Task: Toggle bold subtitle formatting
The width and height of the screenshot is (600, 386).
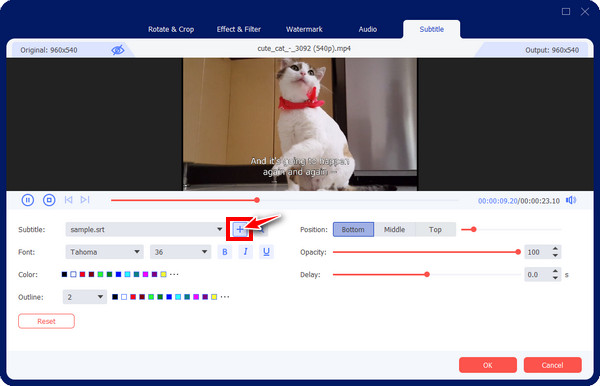Action: coord(225,252)
